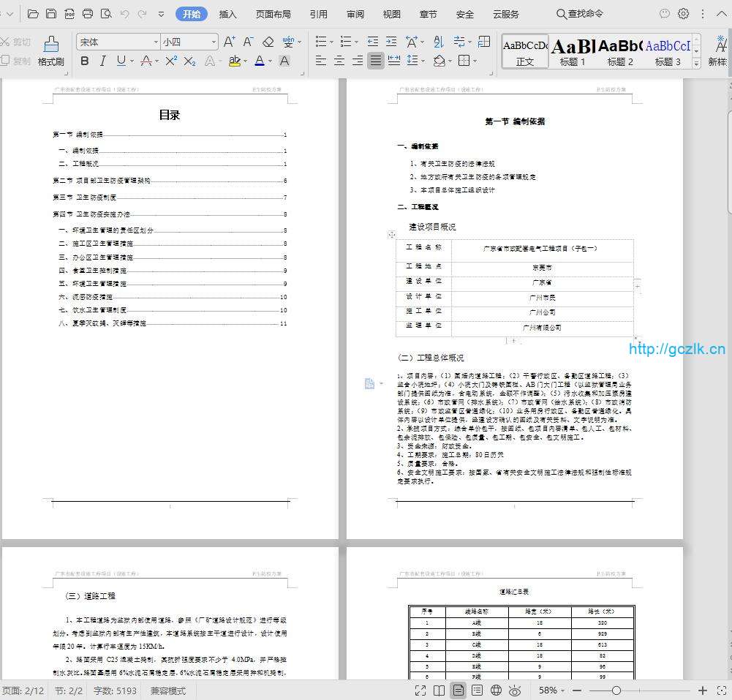Click the http://gczlk.cn watermark link

pyautogui.click(x=676, y=349)
